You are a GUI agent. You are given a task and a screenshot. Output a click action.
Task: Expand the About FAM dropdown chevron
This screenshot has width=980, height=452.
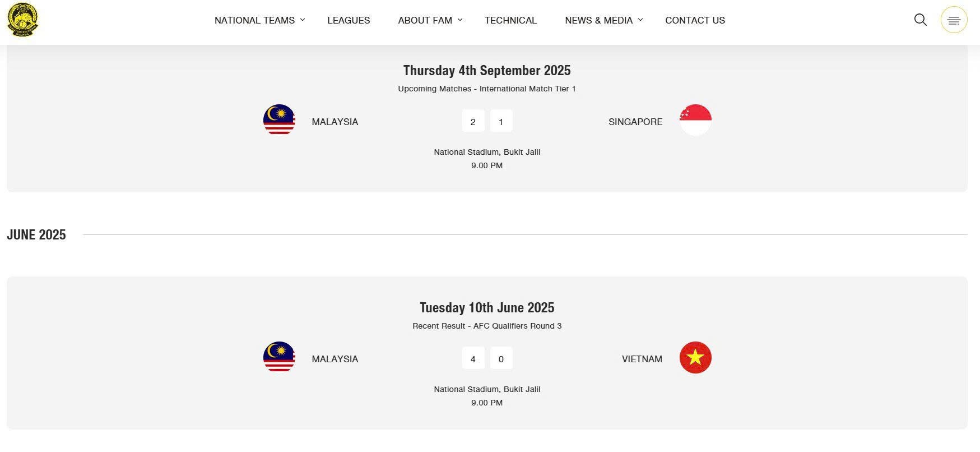tap(460, 20)
